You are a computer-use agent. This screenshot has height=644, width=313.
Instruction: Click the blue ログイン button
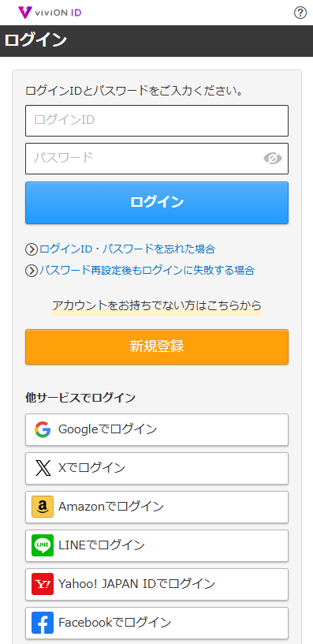[x=157, y=203]
